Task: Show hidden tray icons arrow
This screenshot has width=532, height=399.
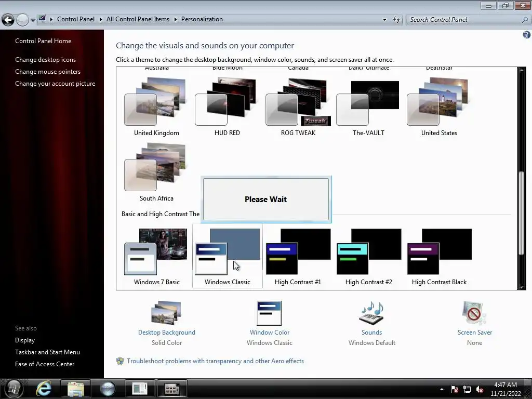Action: tap(442, 389)
